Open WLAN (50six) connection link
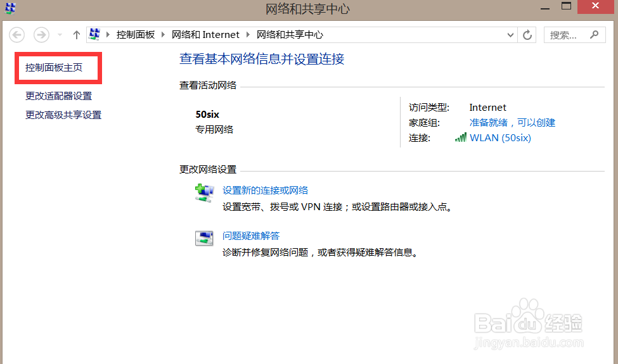Image resolution: width=618 pixels, height=364 pixels. point(500,138)
